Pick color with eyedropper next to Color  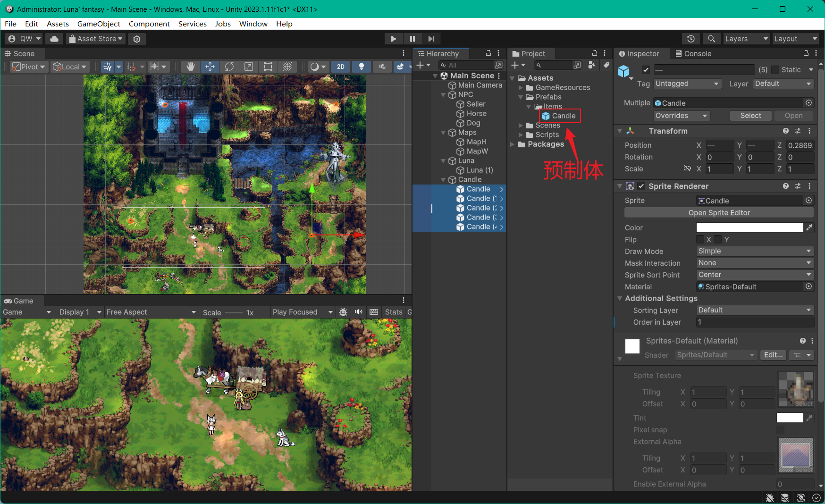point(809,227)
